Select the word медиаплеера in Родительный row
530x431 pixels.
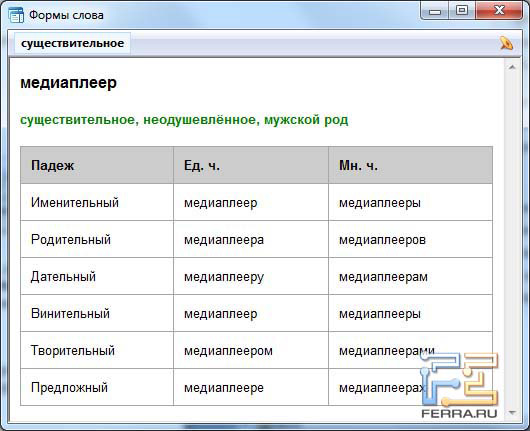[224, 240]
